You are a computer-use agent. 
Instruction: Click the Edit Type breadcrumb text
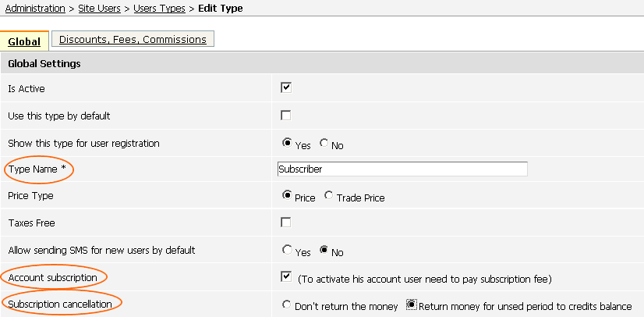tap(221, 9)
